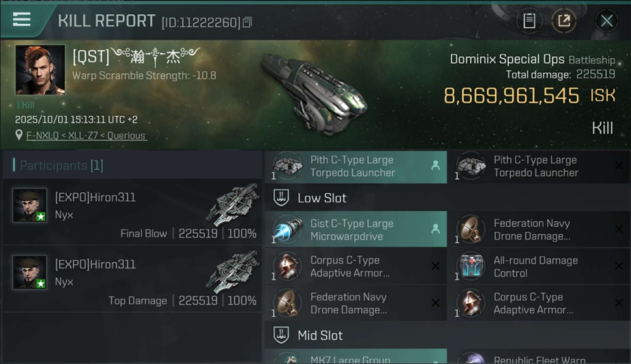View the victim pilot portrait
This screenshot has width=631, height=364.
40,70
